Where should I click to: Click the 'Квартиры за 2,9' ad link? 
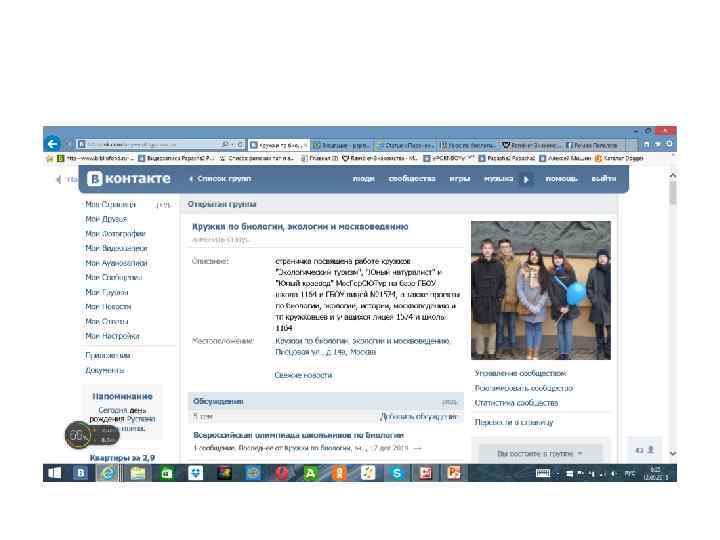click(x=122, y=458)
